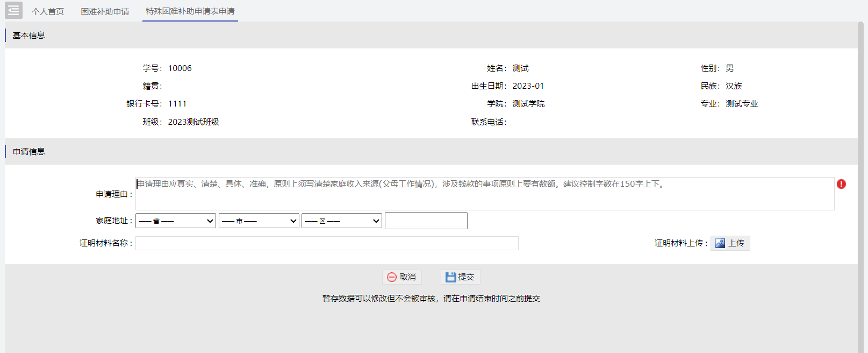Image resolution: width=868 pixels, height=353 pixels.
Task: Click the red cancel circle icon
Action: [x=392, y=277]
